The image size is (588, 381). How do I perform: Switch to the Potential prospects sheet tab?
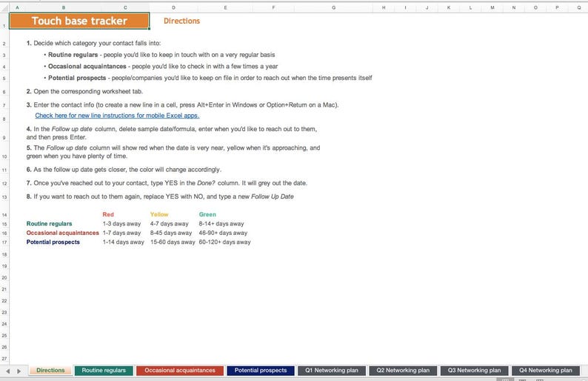click(261, 370)
